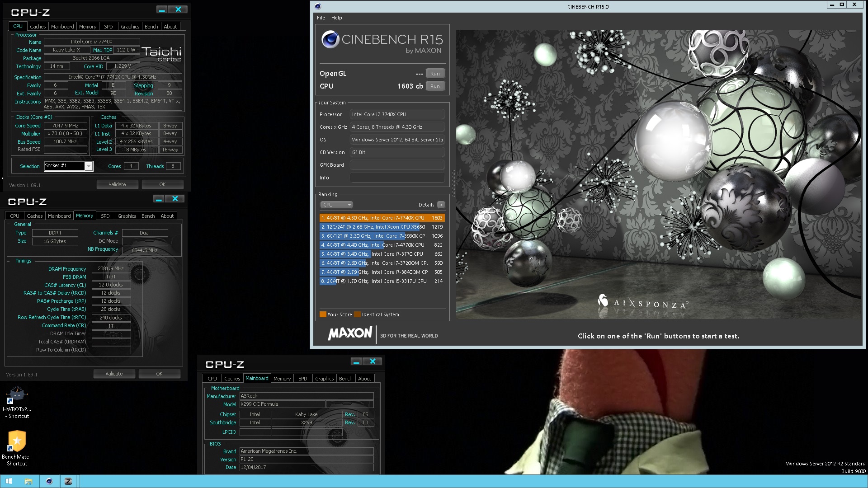Click Details arrow icon in Ranking
The image size is (868, 488).
(x=441, y=205)
